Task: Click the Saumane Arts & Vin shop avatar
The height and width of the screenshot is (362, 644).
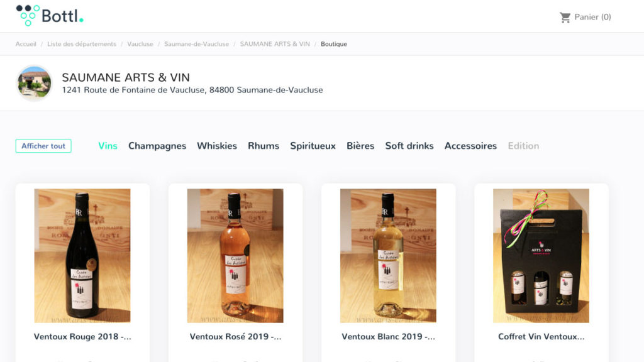Action: pyautogui.click(x=35, y=83)
